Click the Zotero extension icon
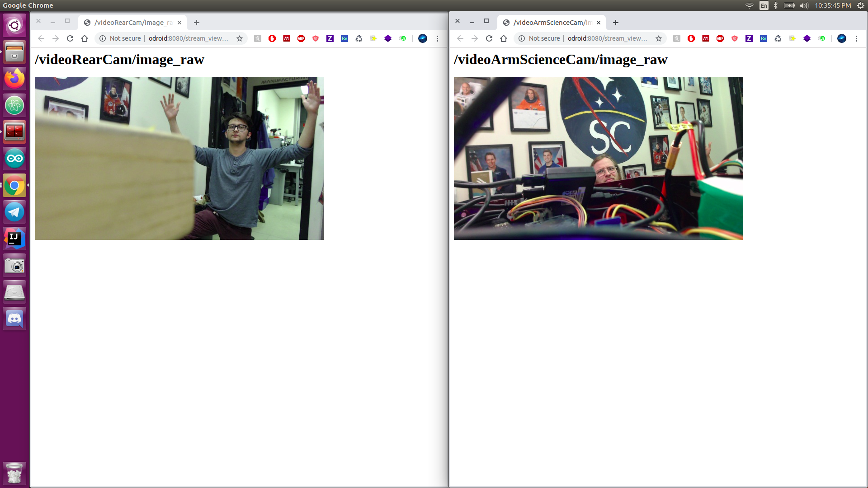Image resolution: width=868 pixels, height=488 pixels. [330, 38]
